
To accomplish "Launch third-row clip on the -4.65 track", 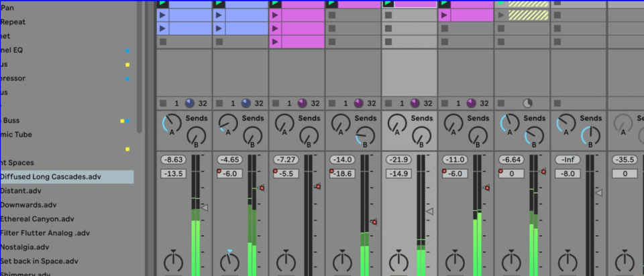I will (219, 29).
